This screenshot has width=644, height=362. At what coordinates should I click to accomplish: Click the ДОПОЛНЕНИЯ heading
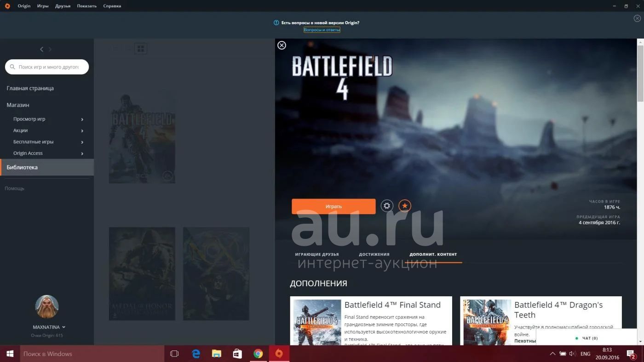coord(318,283)
